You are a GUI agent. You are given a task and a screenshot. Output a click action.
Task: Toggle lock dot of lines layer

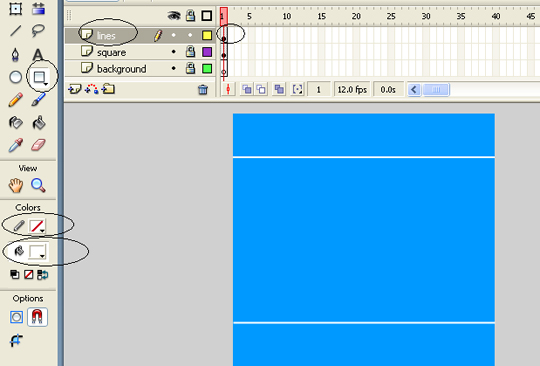[190, 35]
